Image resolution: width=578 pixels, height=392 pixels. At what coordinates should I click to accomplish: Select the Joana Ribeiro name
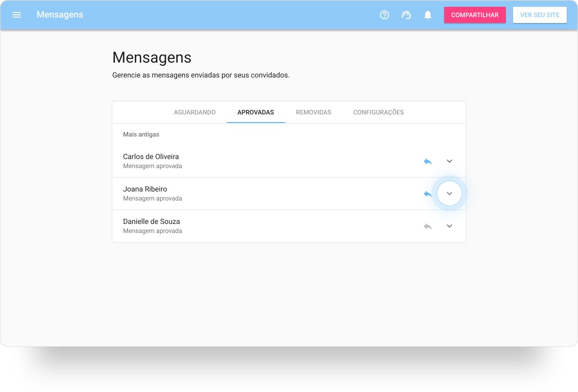(x=145, y=189)
